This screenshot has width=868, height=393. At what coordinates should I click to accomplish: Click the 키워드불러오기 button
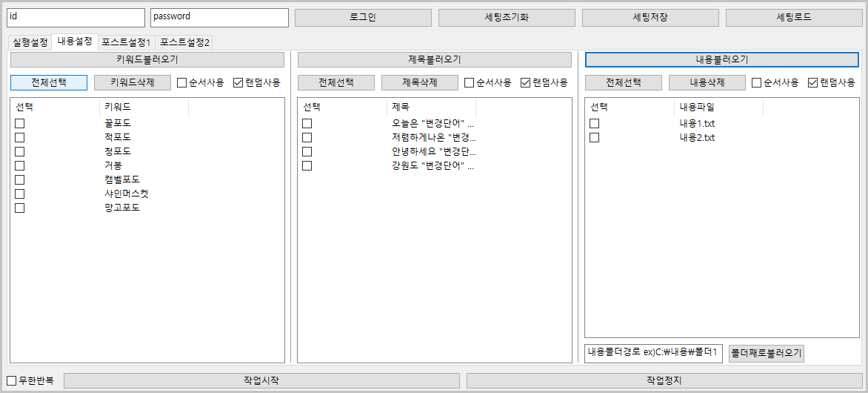tap(147, 59)
